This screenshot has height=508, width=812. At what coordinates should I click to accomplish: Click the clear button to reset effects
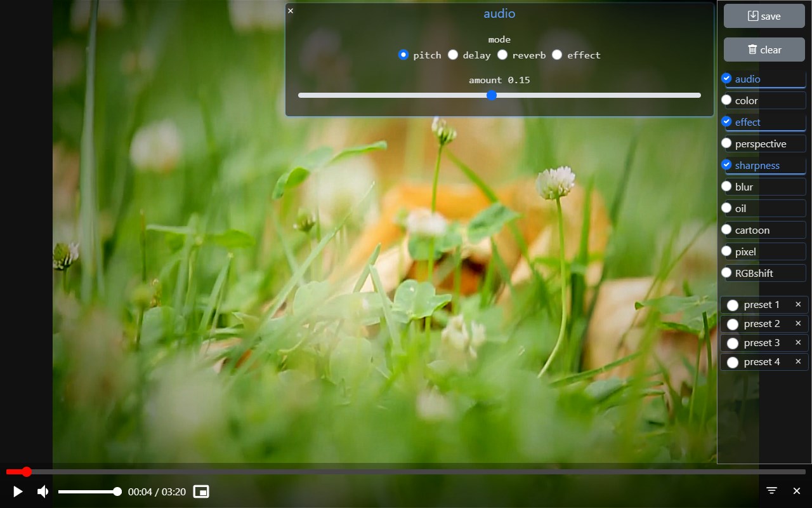(764, 49)
